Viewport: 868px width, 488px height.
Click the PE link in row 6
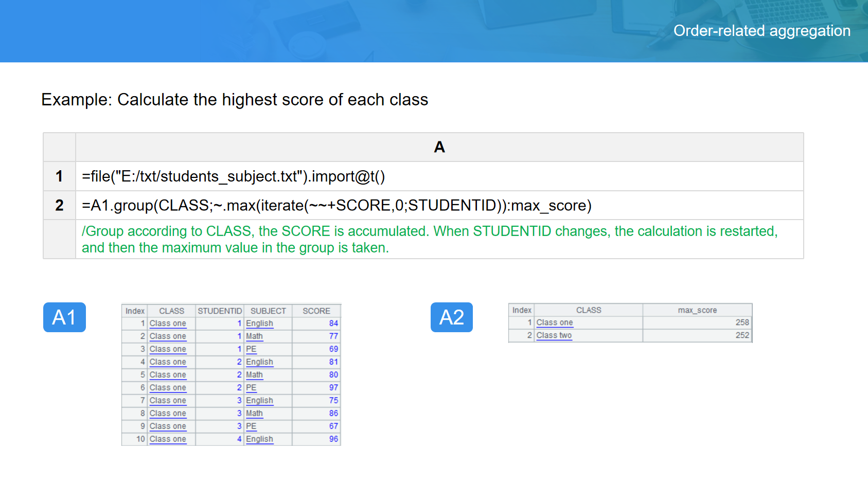(251, 388)
